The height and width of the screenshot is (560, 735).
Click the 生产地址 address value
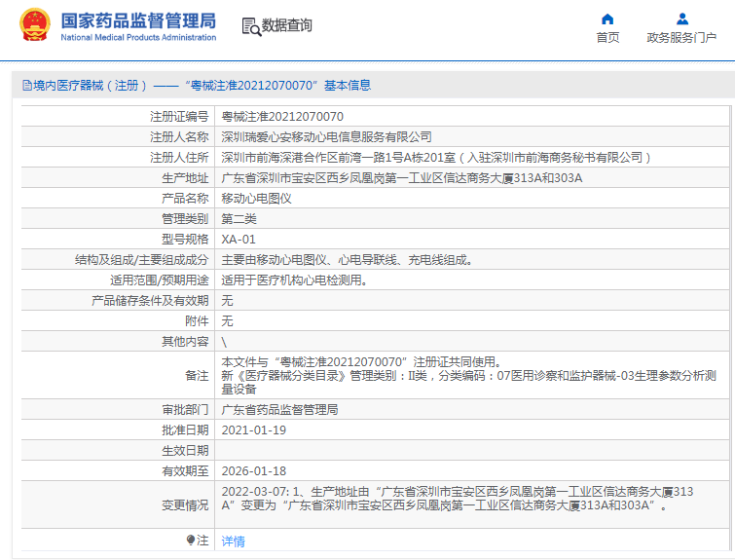[402, 178]
